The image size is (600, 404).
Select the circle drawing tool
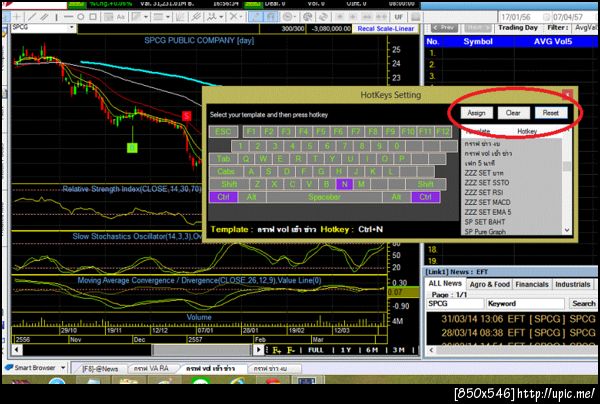[80, 17]
